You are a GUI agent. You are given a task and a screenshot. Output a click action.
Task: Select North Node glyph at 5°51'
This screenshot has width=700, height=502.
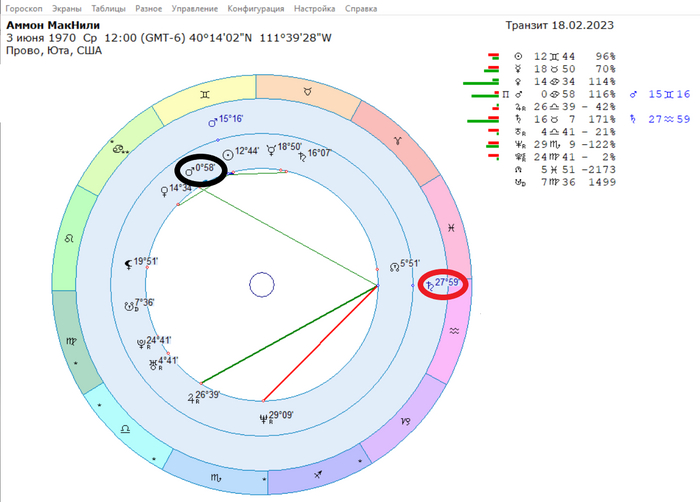coord(394,268)
